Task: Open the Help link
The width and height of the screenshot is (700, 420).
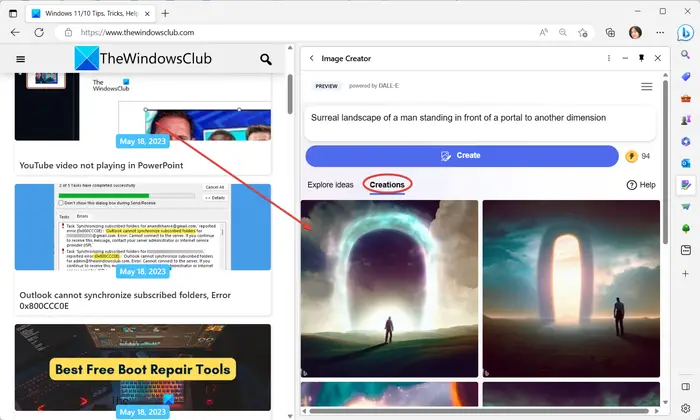Action: click(x=641, y=185)
